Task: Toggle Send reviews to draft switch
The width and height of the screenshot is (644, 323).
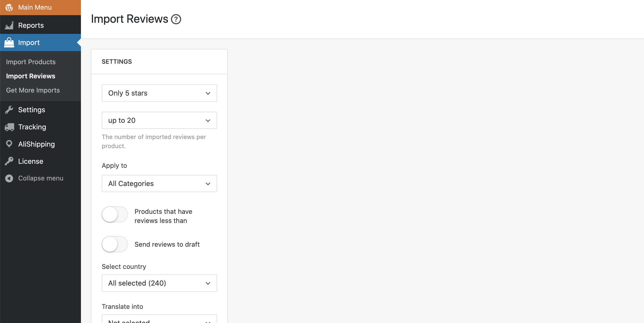Action: (x=115, y=244)
